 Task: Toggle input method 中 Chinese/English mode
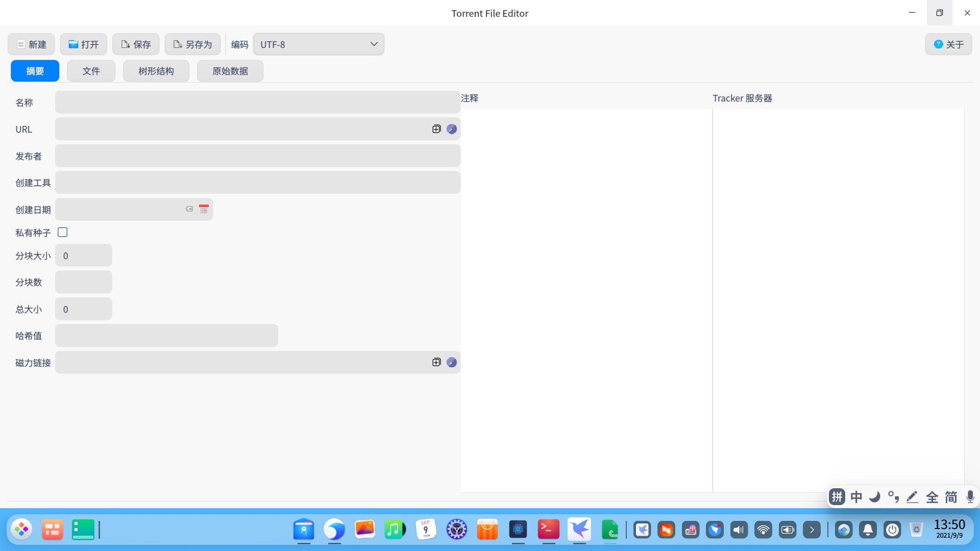[856, 497]
